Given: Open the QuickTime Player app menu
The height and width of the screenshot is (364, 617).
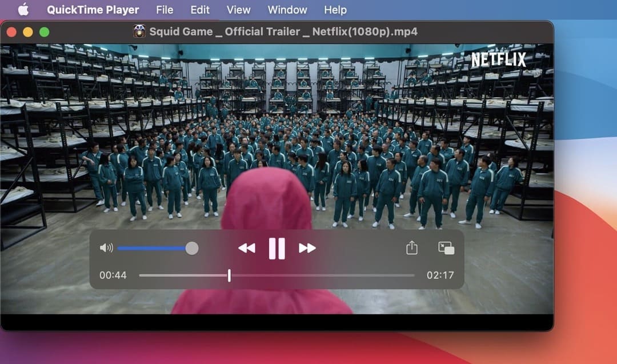Looking at the screenshot, I should point(93,10).
